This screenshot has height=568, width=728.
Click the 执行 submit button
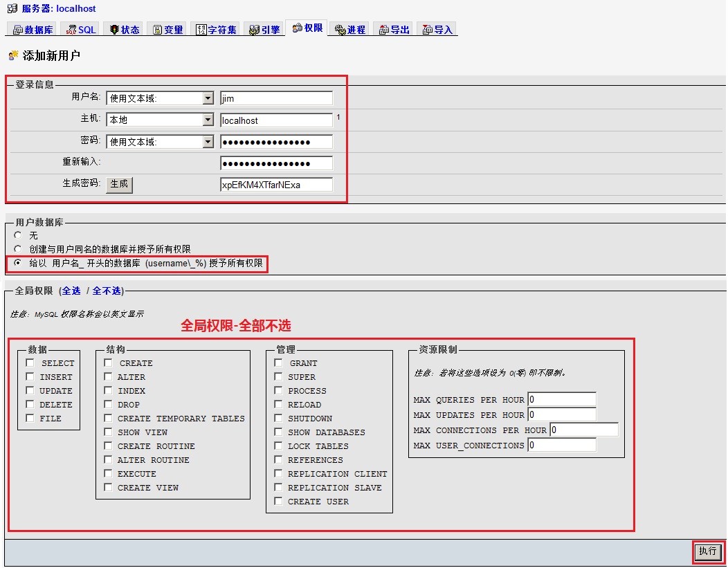pos(708,551)
